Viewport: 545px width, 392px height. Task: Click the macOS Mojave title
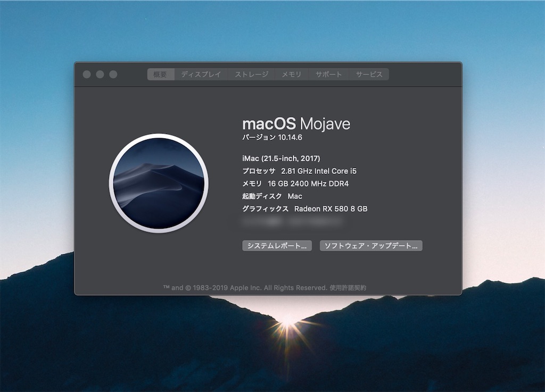pyautogui.click(x=296, y=124)
